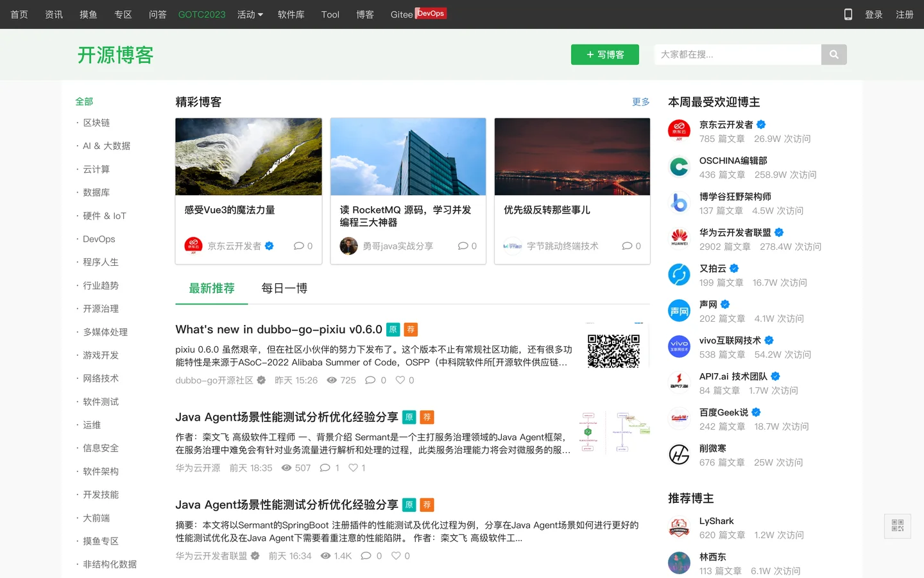Click 百度Geek说 avatar icon

pyautogui.click(x=679, y=418)
